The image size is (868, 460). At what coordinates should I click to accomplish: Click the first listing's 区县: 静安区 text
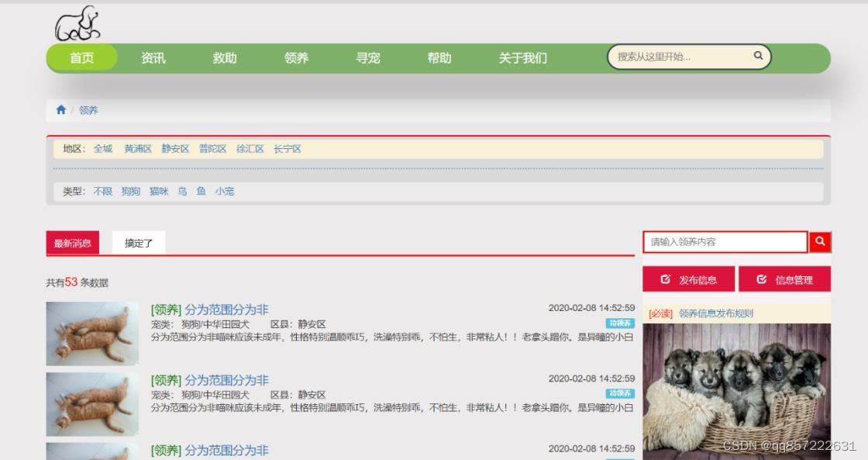pyautogui.click(x=298, y=324)
